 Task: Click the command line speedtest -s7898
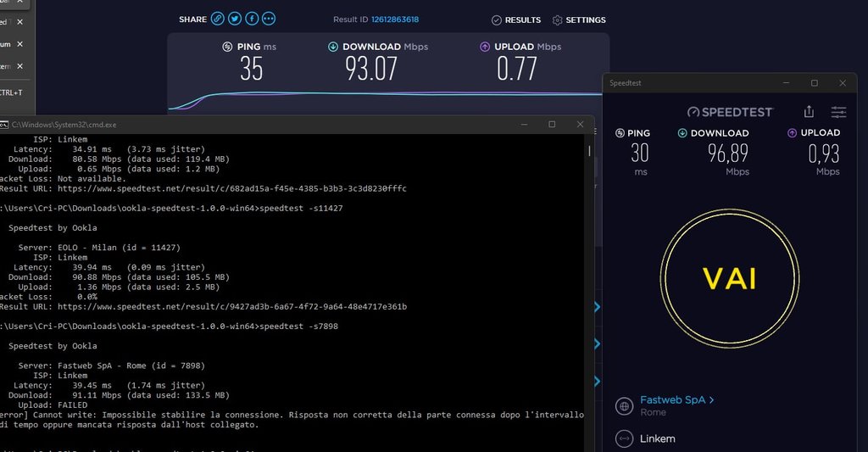[298, 326]
